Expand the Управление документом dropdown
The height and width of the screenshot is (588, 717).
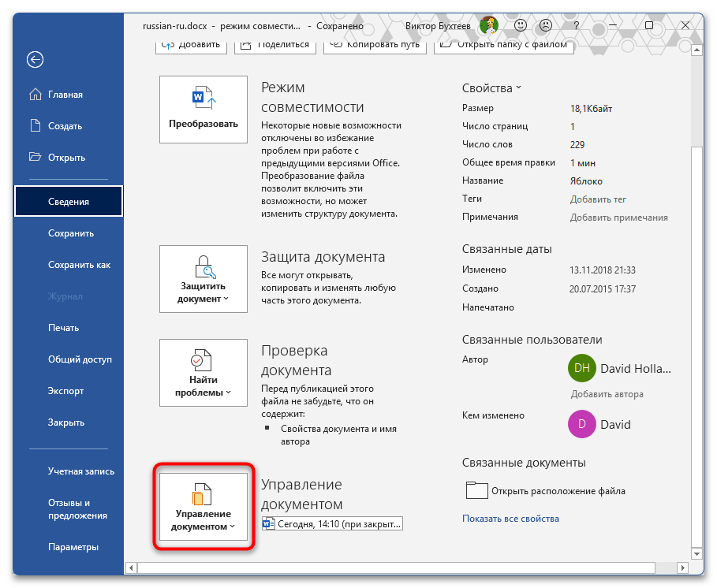(x=204, y=506)
